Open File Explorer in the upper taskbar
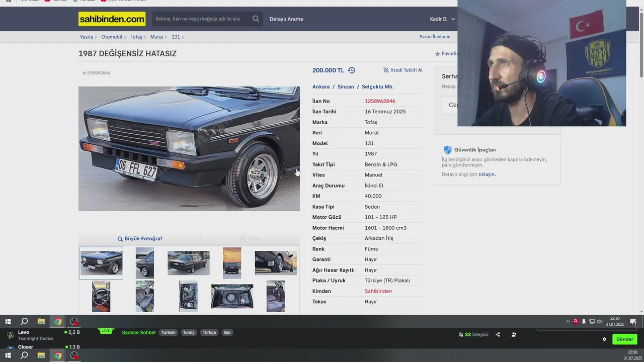The height and width of the screenshot is (362, 644). coord(41,322)
